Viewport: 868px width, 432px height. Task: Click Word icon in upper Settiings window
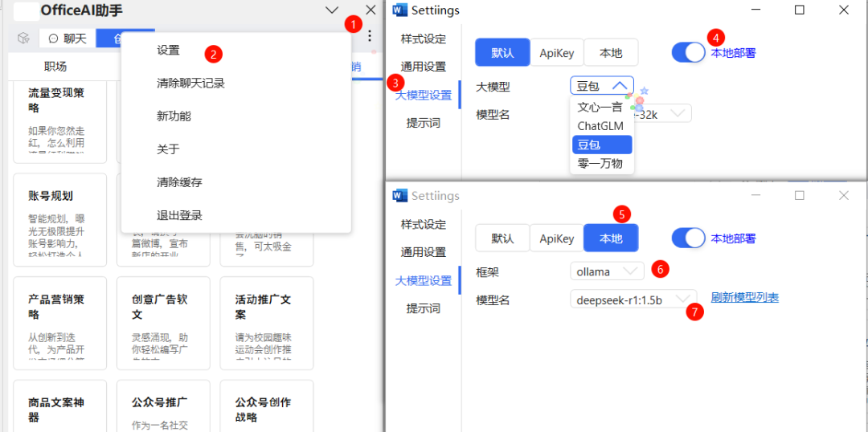click(x=399, y=10)
